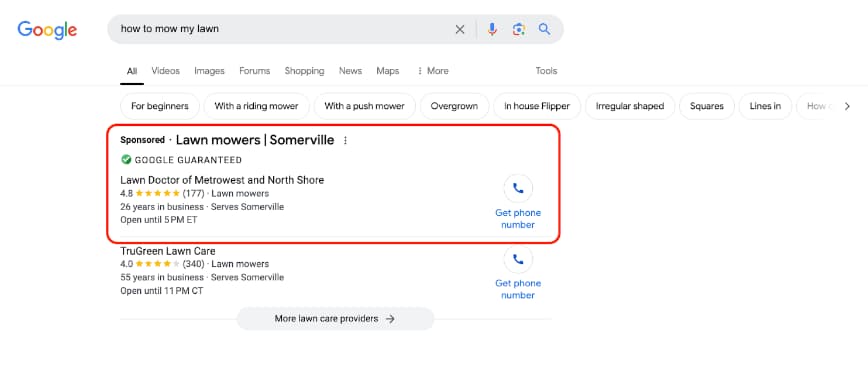Click phone icon for Lawn Doctor of Metrowest

[x=518, y=189]
